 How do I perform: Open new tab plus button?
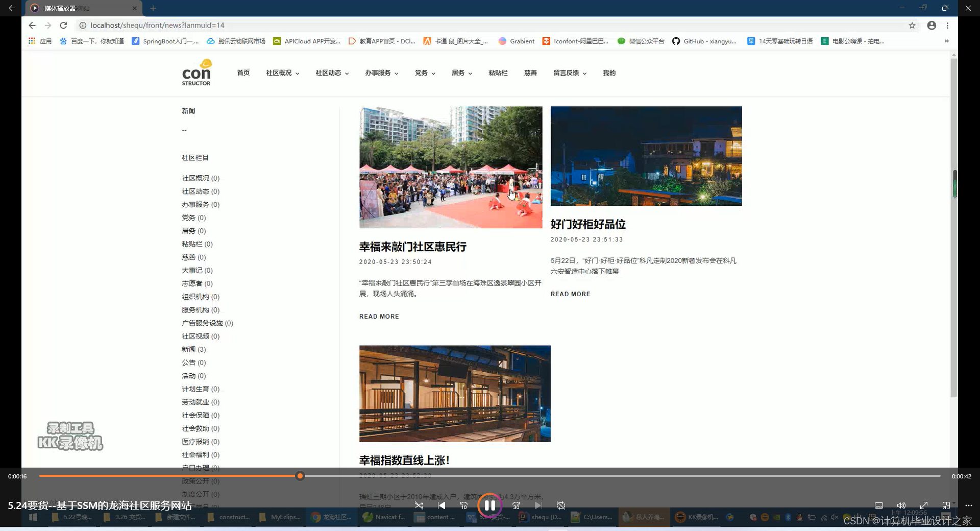(x=153, y=8)
